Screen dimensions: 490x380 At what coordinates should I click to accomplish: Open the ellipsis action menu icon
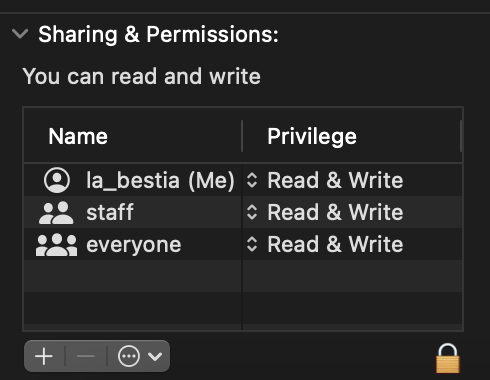(x=129, y=356)
